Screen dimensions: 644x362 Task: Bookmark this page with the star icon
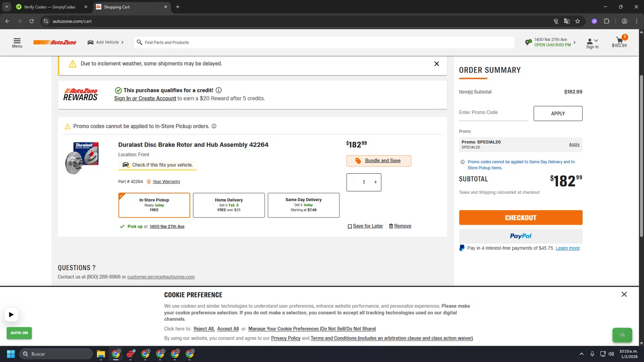(577, 21)
